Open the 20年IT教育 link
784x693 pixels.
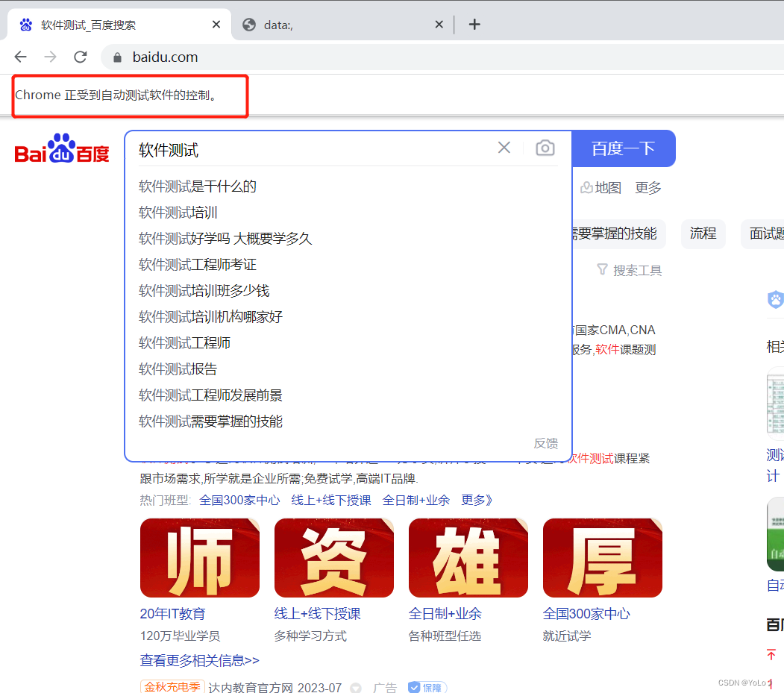(x=173, y=613)
